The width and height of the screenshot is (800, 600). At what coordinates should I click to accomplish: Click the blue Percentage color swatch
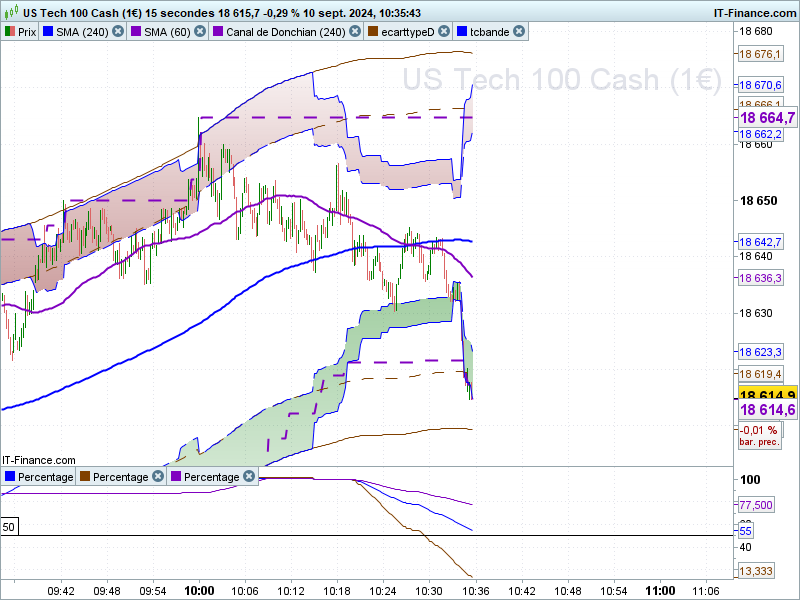pos(10,477)
